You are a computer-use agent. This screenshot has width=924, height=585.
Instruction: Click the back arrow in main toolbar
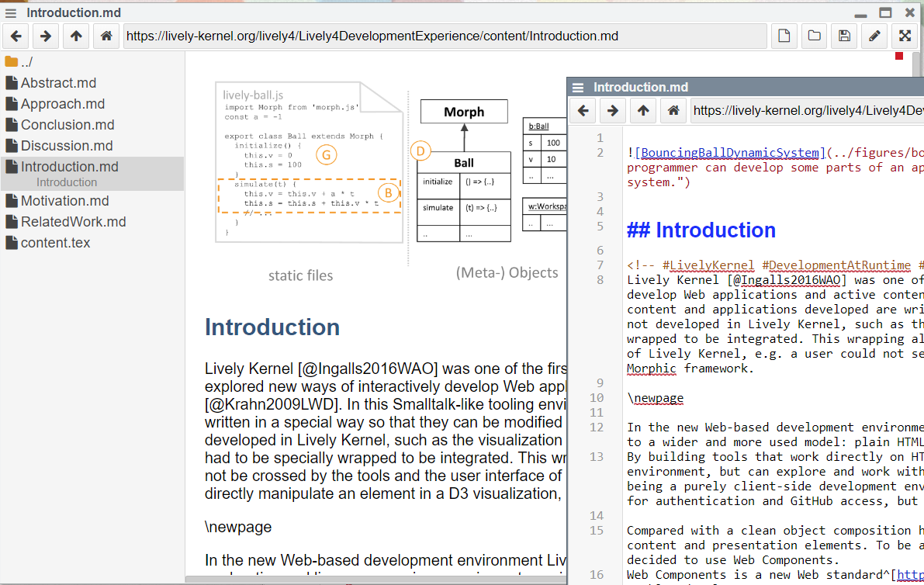pyautogui.click(x=16, y=36)
